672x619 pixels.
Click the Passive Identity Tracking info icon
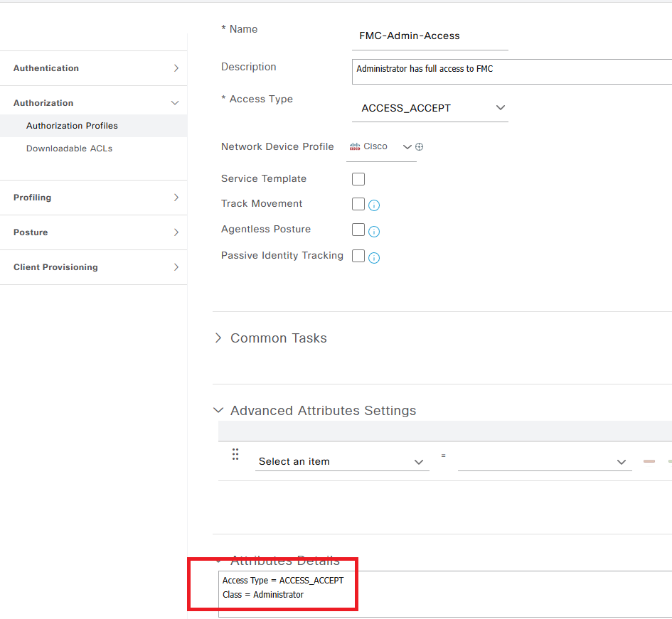(374, 257)
